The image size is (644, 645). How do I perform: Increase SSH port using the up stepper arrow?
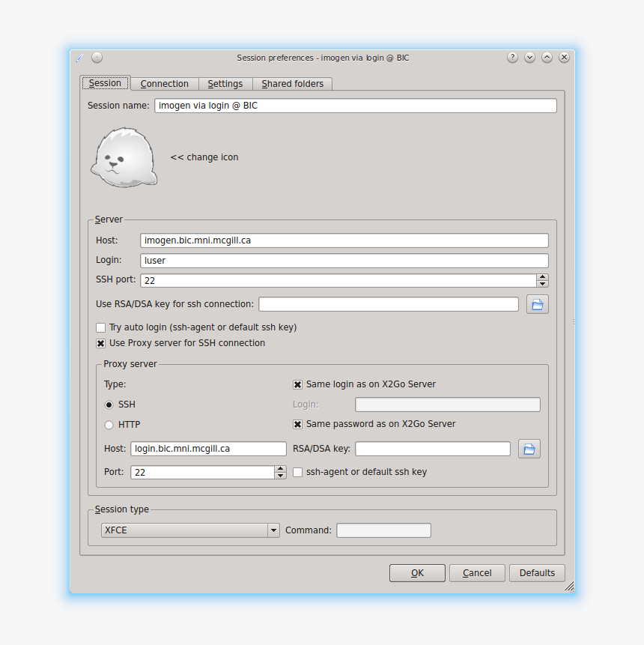[x=542, y=276]
